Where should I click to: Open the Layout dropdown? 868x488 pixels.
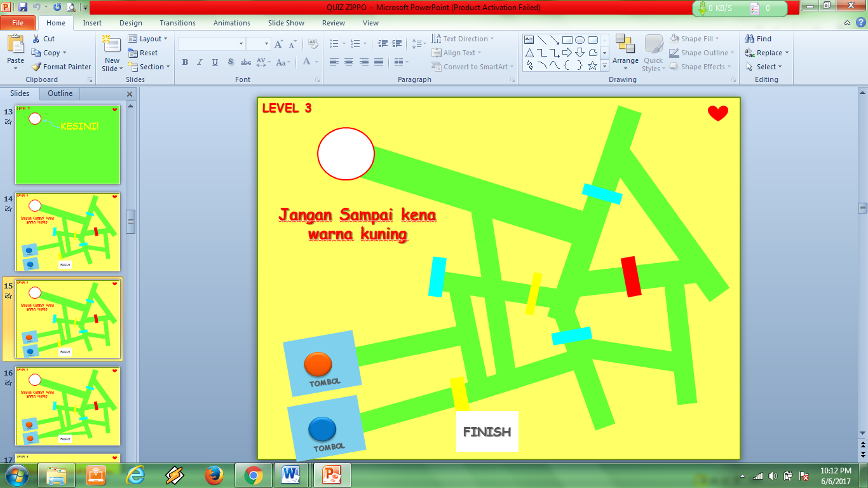tap(148, 39)
